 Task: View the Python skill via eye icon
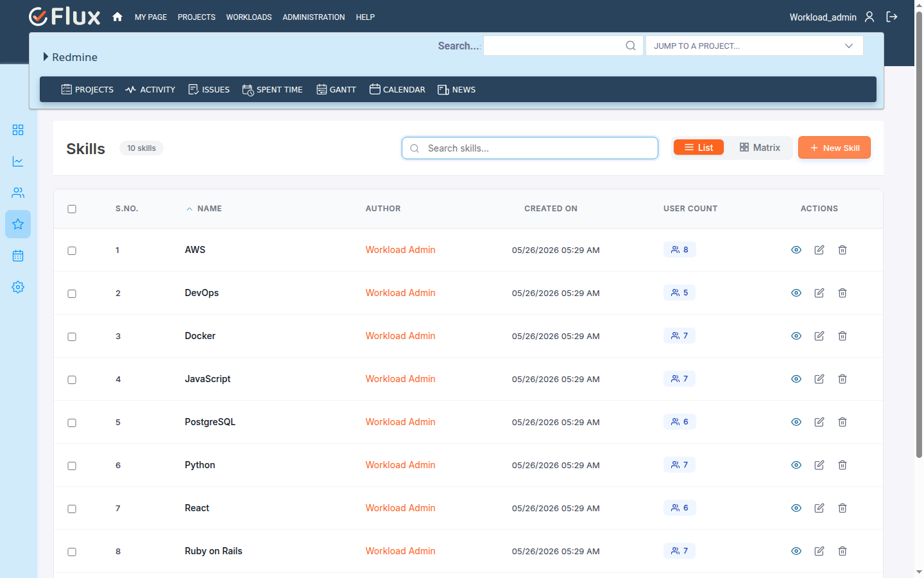click(x=796, y=465)
